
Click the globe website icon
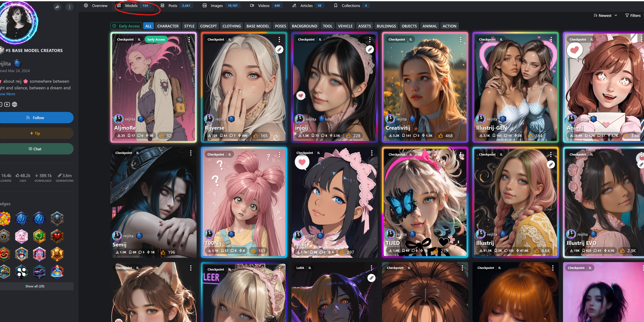tap(15, 104)
